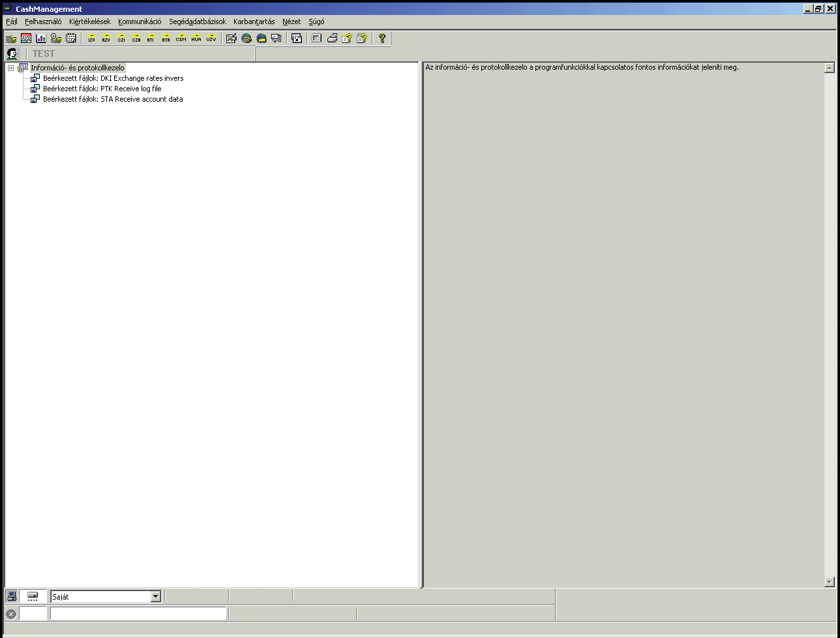The height and width of the screenshot is (638, 840).
Task: Click the info text about információ- és protokollkezelo
Action: 582,67
